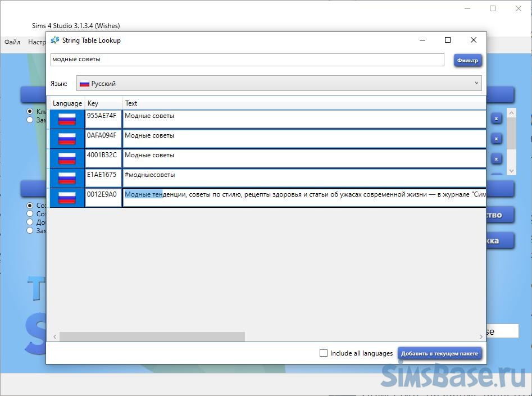
Task: Select flag icon beside key 4001B32C
Action: [x=67, y=158]
